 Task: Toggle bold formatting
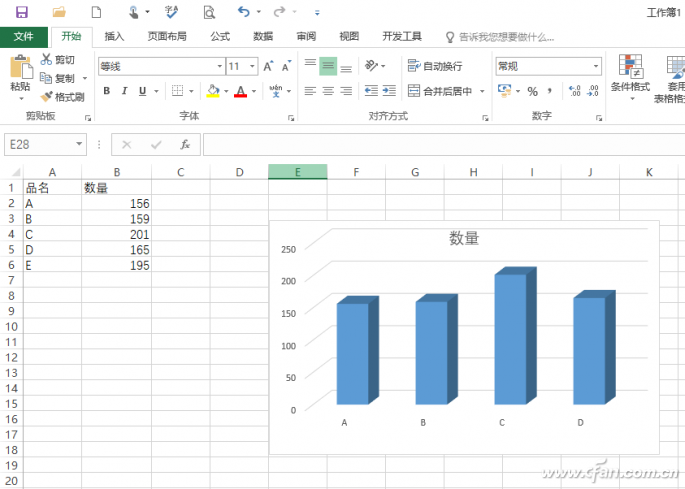point(107,91)
